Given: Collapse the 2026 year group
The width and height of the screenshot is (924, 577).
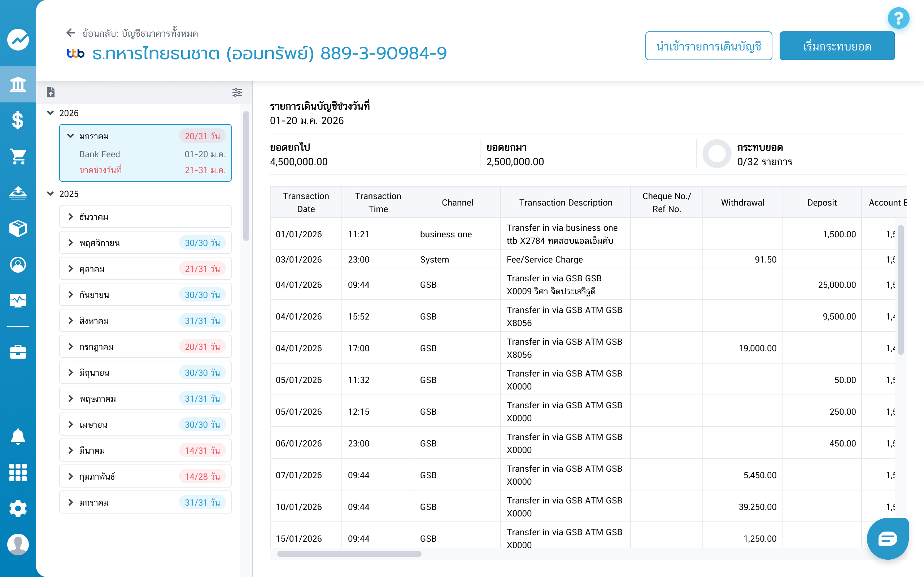Looking at the screenshot, I should coord(51,113).
